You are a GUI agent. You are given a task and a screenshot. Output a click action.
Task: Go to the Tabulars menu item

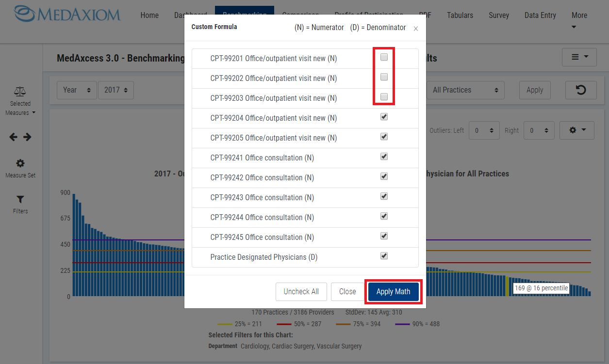(460, 16)
